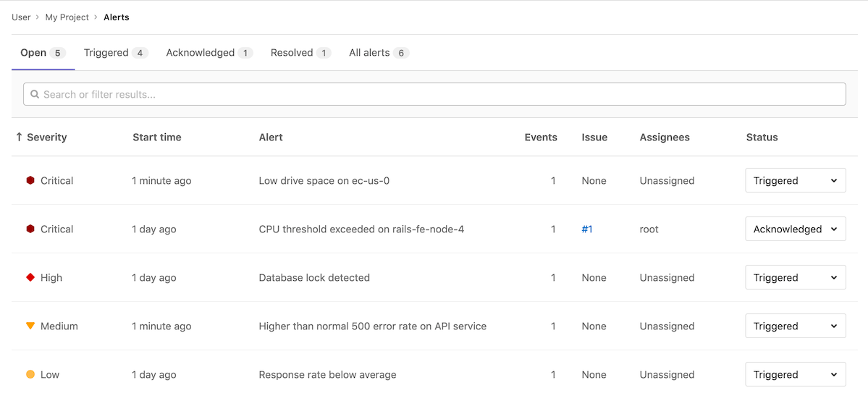This screenshot has height=401, width=868.
Task: Open the Resolved alerts tab
Action: click(x=300, y=53)
